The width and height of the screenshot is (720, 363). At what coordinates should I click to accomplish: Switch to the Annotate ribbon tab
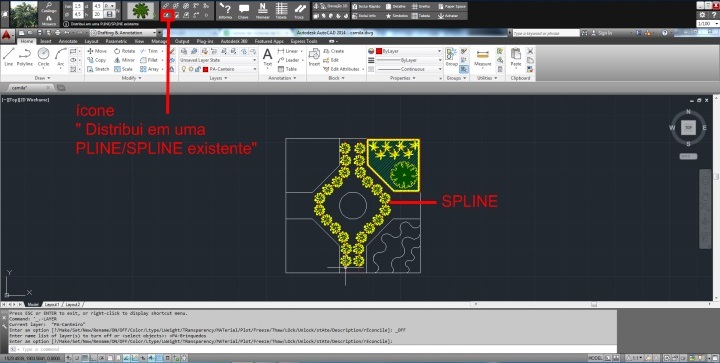click(68, 41)
